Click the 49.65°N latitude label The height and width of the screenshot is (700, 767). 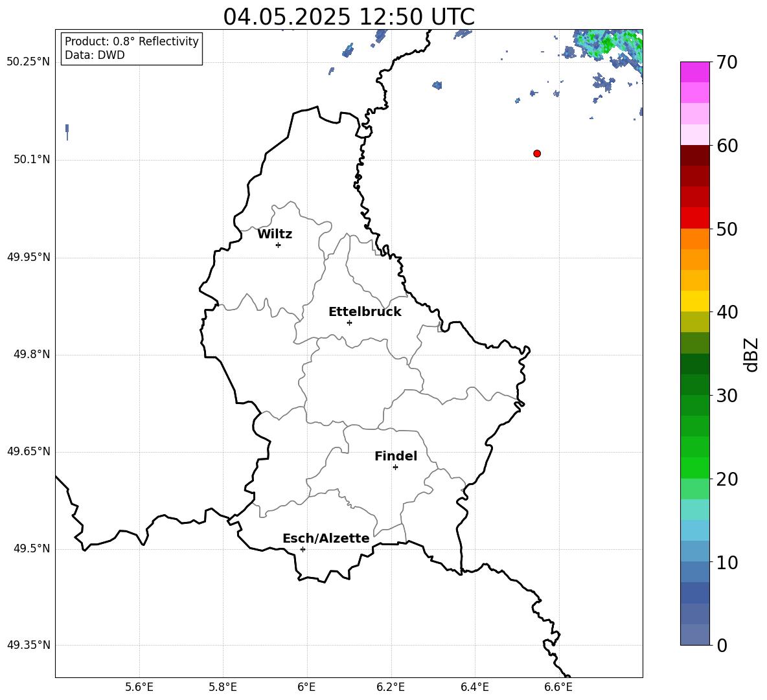point(29,451)
